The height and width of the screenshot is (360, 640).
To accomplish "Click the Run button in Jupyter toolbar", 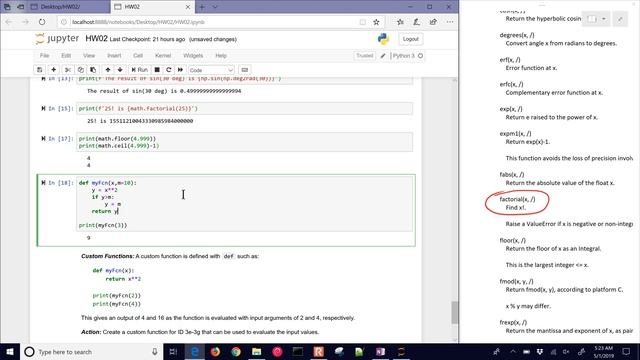I will pyautogui.click(x=140, y=70).
